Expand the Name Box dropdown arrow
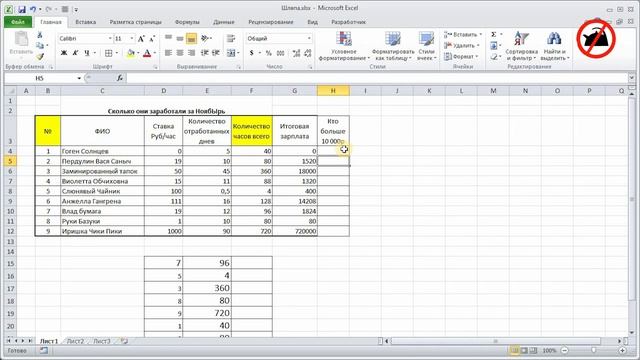The width and height of the screenshot is (640, 360). [x=79, y=78]
